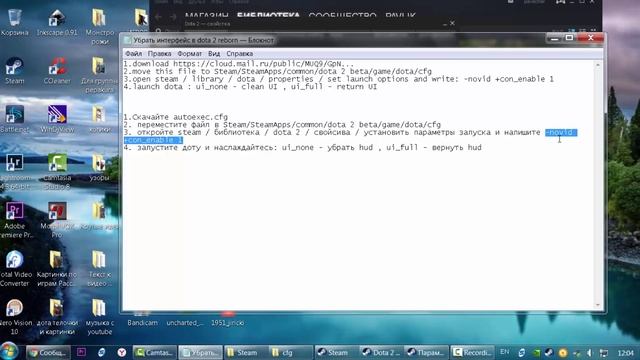Switch to Chrome Сообщ... taskbar button

tap(48, 352)
